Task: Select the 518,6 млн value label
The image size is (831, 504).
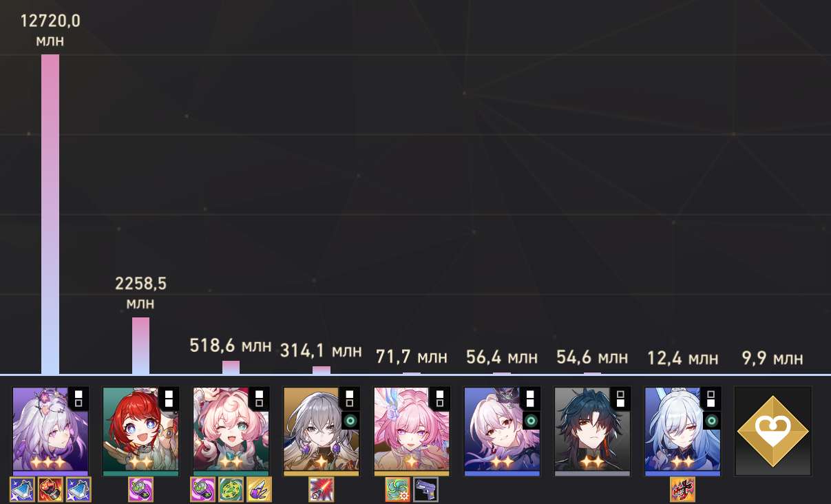Action: (x=231, y=346)
